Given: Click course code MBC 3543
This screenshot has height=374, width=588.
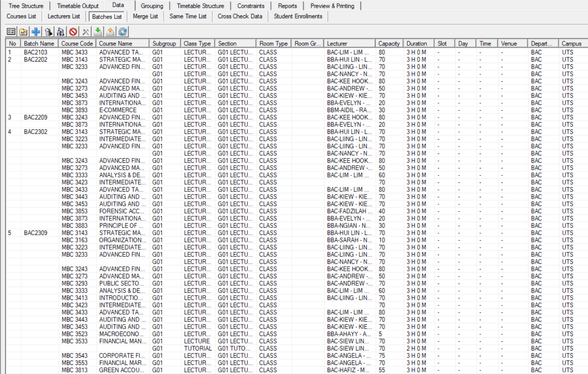Looking at the screenshot, I should (x=74, y=356).
